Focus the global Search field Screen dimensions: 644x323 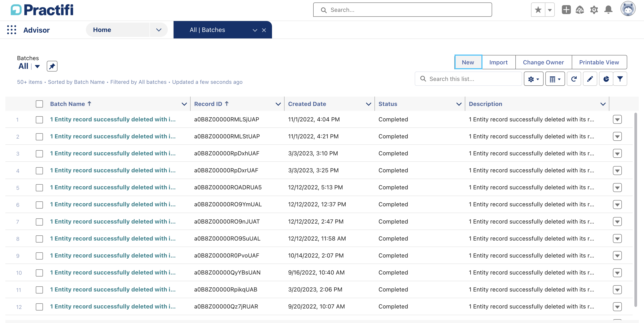click(x=402, y=10)
